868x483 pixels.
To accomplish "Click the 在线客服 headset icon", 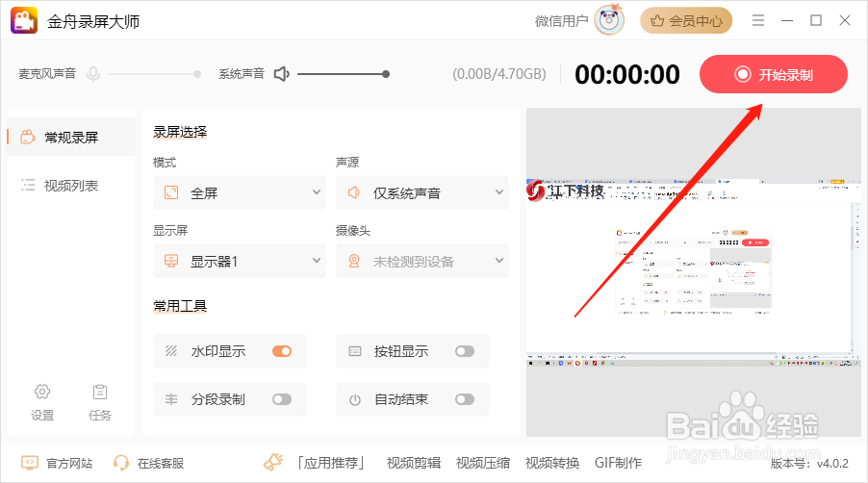I will [x=120, y=463].
